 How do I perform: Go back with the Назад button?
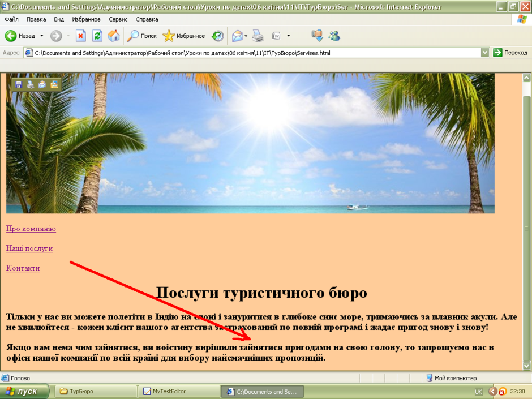pyautogui.click(x=20, y=36)
